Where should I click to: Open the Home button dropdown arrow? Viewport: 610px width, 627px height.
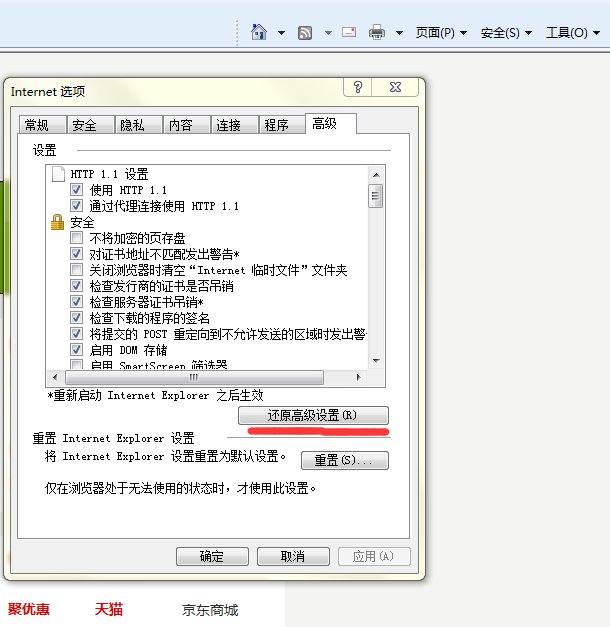point(282,33)
